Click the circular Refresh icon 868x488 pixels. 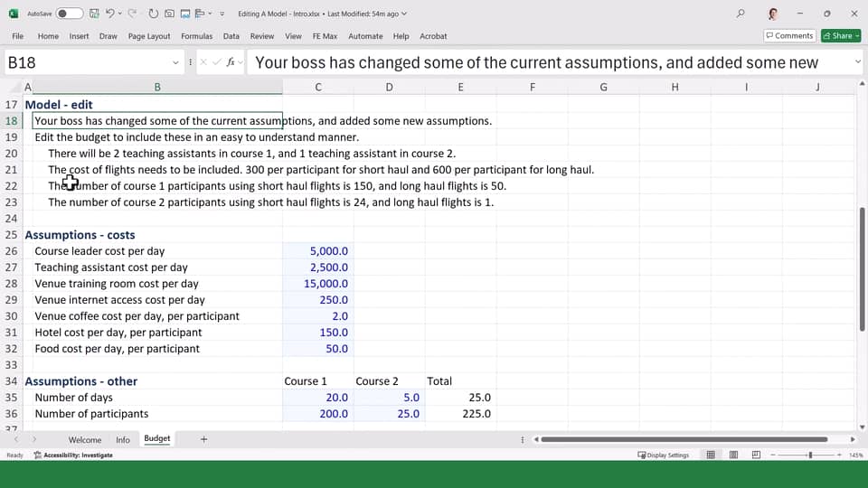coord(154,14)
